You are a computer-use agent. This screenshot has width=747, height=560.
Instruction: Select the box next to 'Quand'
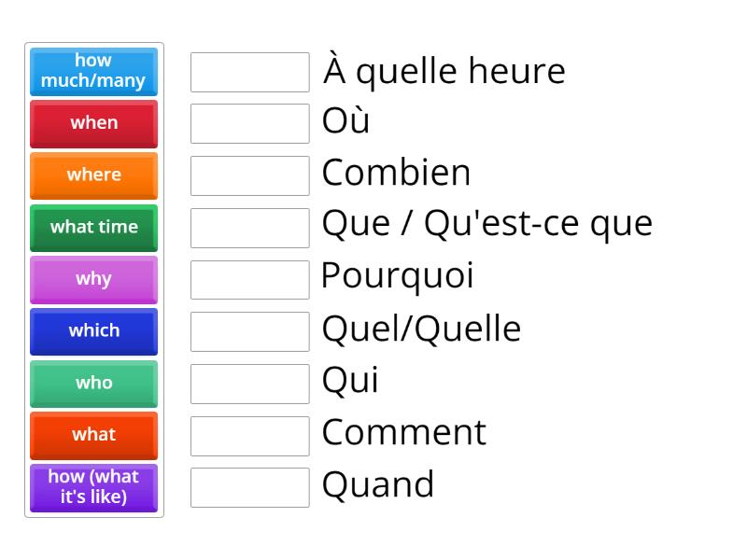pos(248,484)
